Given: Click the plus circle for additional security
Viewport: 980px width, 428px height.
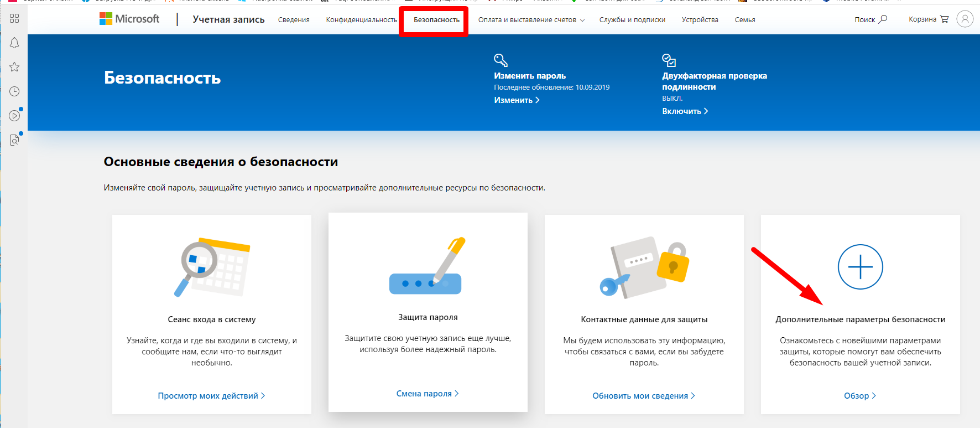Looking at the screenshot, I should (x=860, y=267).
